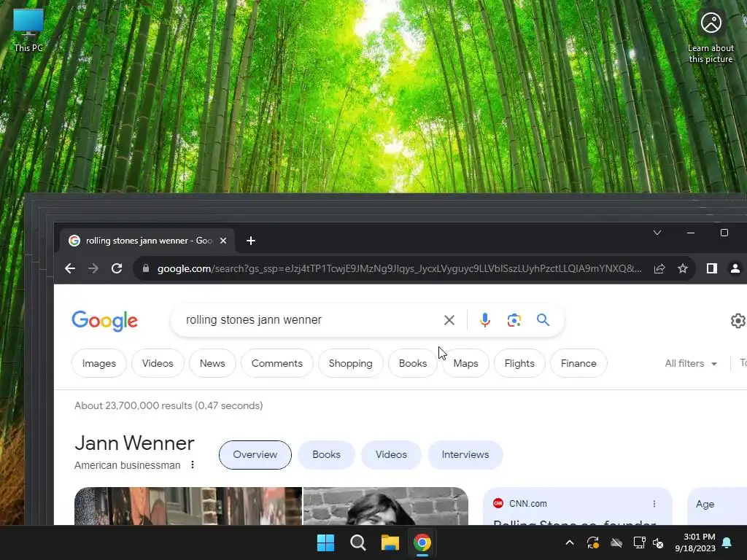This screenshot has width=747, height=560.
Task: Open This PC desktop icon
Action: pos(28,31)
